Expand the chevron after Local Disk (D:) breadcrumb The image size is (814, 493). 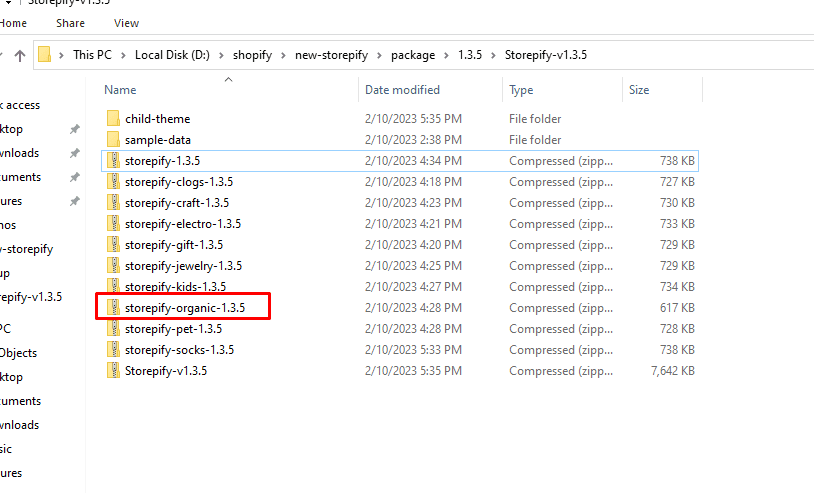coord(221,55)
